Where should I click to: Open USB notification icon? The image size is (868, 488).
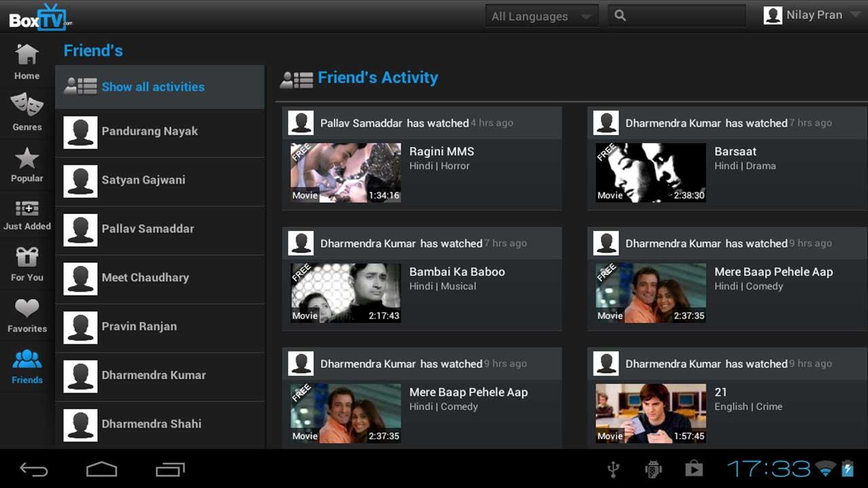[x=613, y=468]
